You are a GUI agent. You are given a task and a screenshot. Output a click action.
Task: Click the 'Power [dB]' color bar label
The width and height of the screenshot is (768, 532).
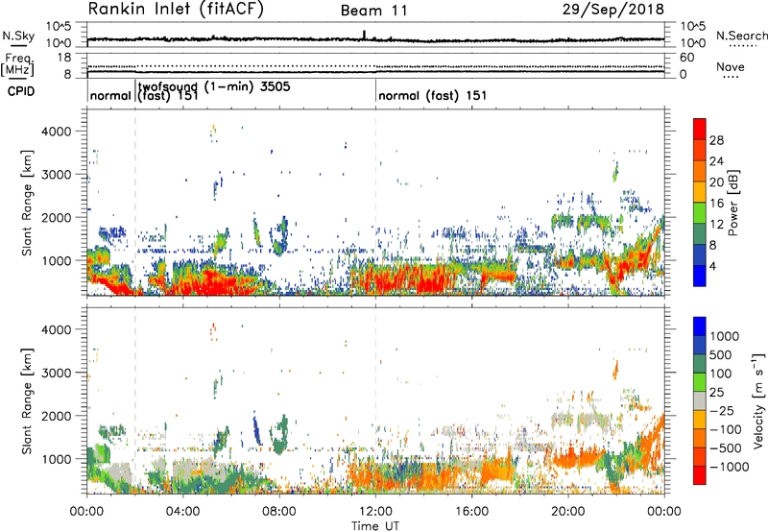[x=732, y=203]
